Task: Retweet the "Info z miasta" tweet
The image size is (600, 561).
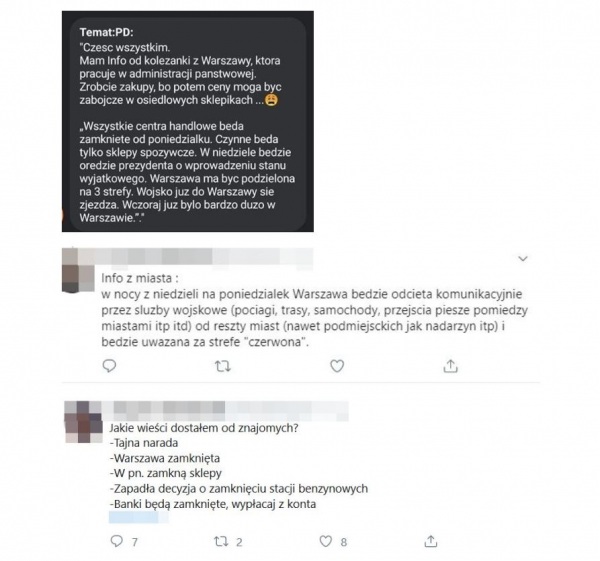Action: pyautogui.click(x=223, y=367)
